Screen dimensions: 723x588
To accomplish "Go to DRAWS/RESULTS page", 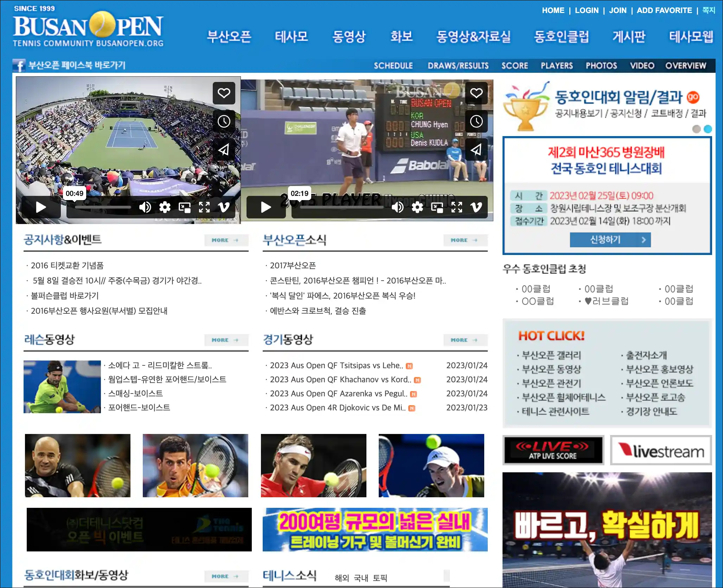I will (x=458, y=66).
